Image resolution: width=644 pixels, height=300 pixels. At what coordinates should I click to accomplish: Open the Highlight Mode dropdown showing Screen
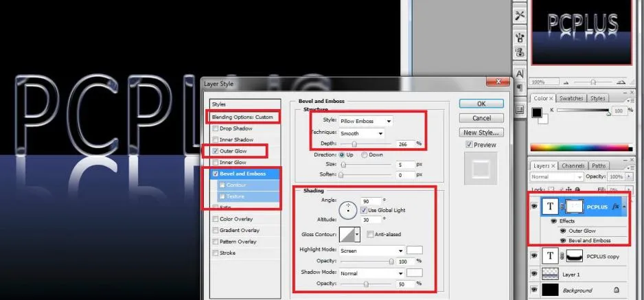click(x=371, y=251)
